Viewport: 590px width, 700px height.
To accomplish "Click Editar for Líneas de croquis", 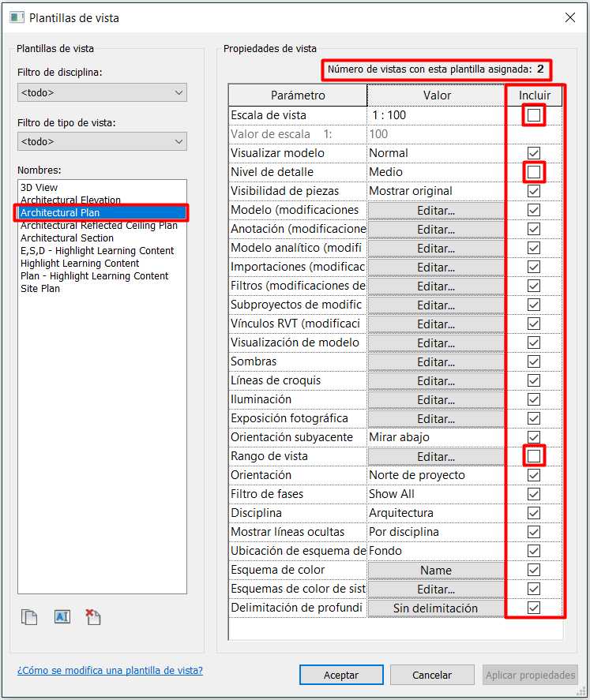I will point(436,381).
